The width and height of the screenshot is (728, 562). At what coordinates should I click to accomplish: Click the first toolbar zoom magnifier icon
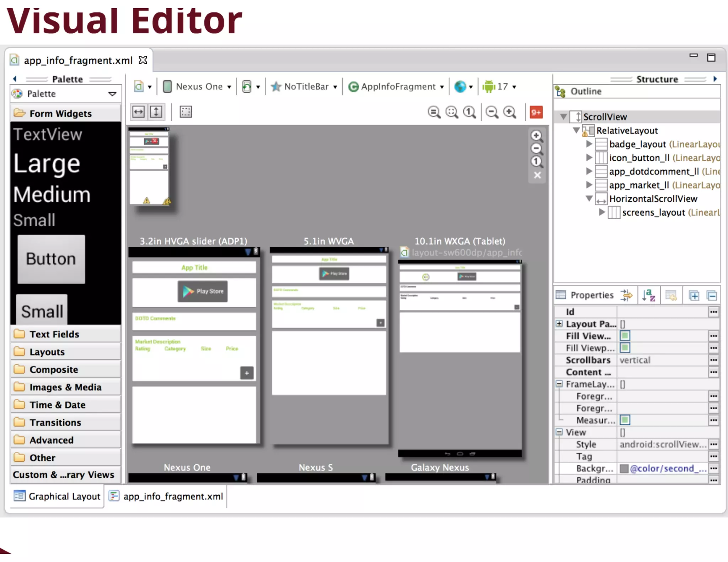tap(434, 112)
